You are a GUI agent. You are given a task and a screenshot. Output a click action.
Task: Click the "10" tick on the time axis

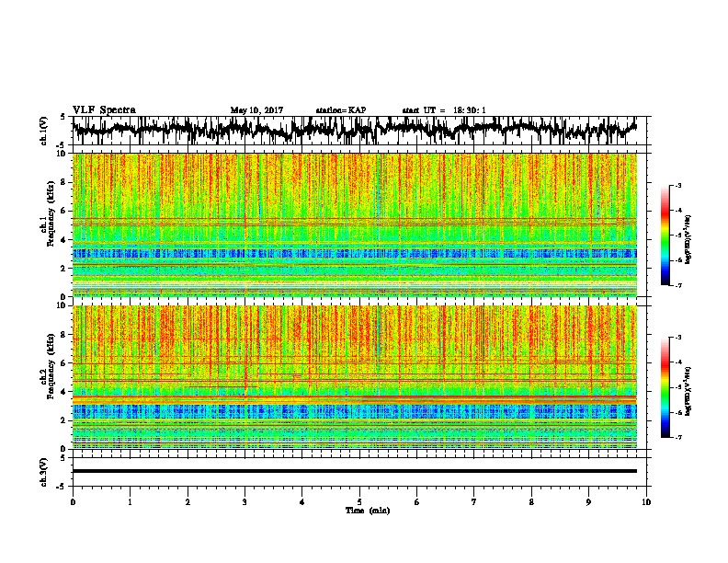click(646, 501)
